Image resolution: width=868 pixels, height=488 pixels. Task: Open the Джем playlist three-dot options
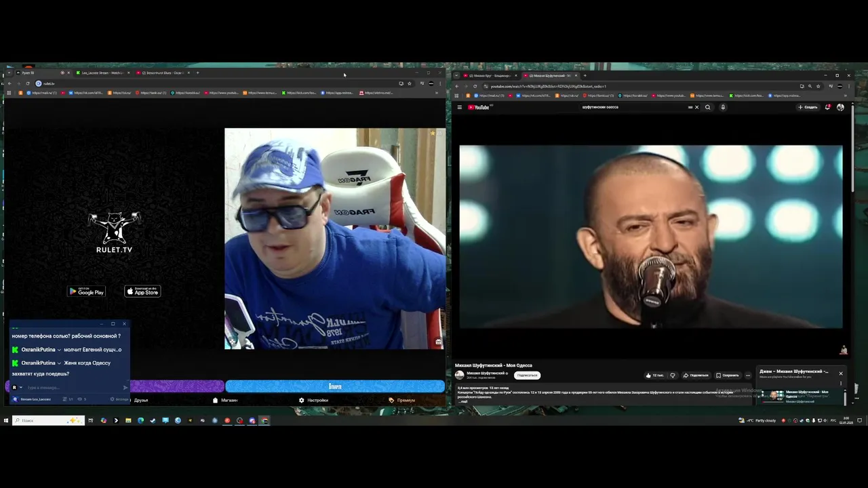pyautogui.click(x=841, y=384)
